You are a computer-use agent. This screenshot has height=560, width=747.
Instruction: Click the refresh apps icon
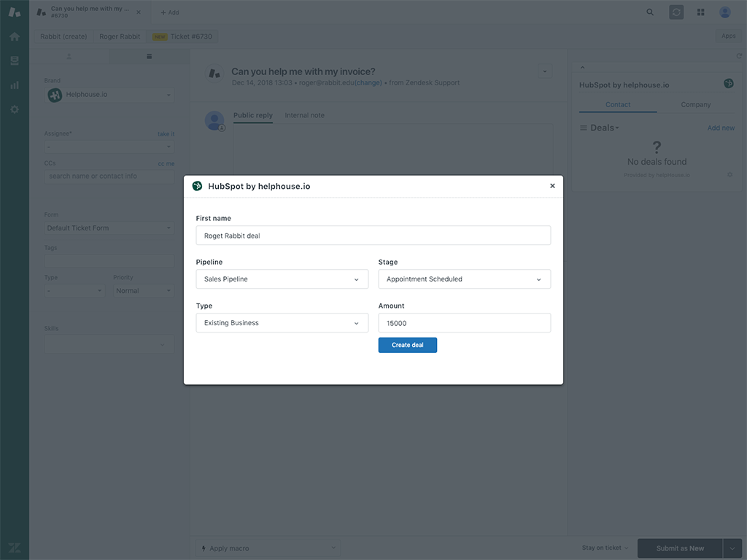(x=739, y=56)
